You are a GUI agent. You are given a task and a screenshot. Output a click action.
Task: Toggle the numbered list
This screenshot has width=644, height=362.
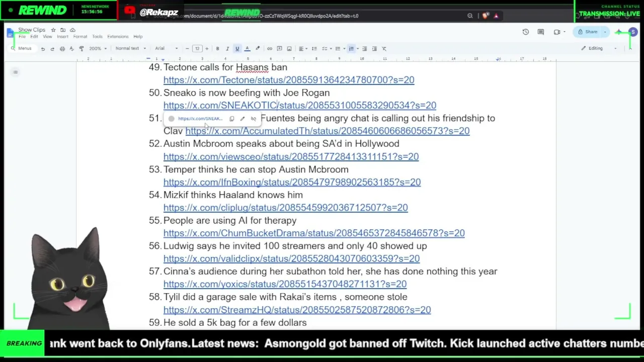(x=352, y=49)
